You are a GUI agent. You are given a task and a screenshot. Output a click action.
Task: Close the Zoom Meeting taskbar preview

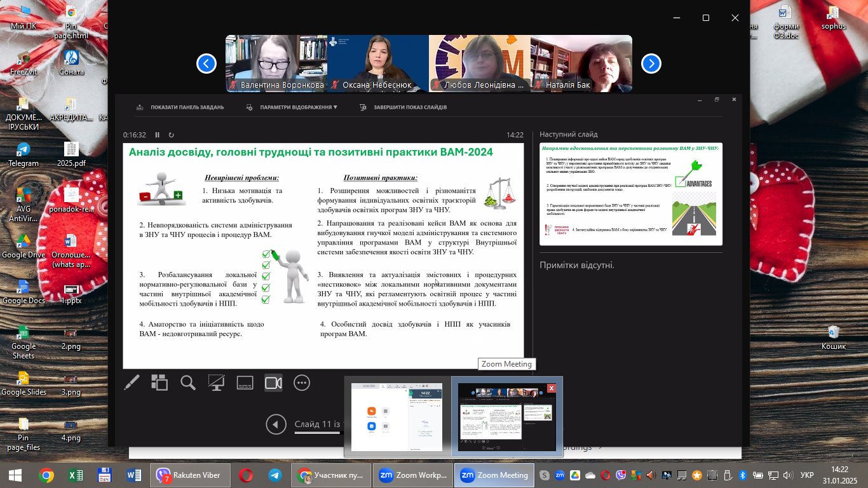(552, 388)
